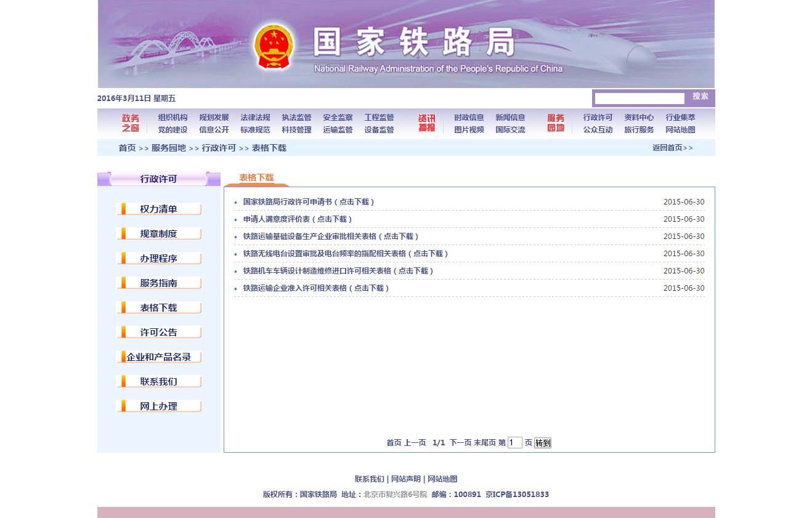The height and width of the screenshot is (518, 812).
Task: Open 服务指南 from the sidebar
Action: tap(158, 283)
